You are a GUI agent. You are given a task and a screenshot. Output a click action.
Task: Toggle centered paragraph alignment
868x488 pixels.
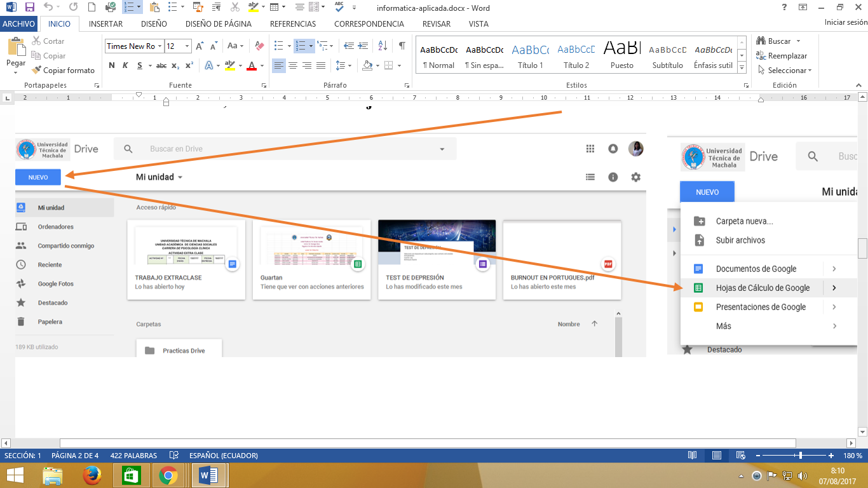tap(292, 65)
